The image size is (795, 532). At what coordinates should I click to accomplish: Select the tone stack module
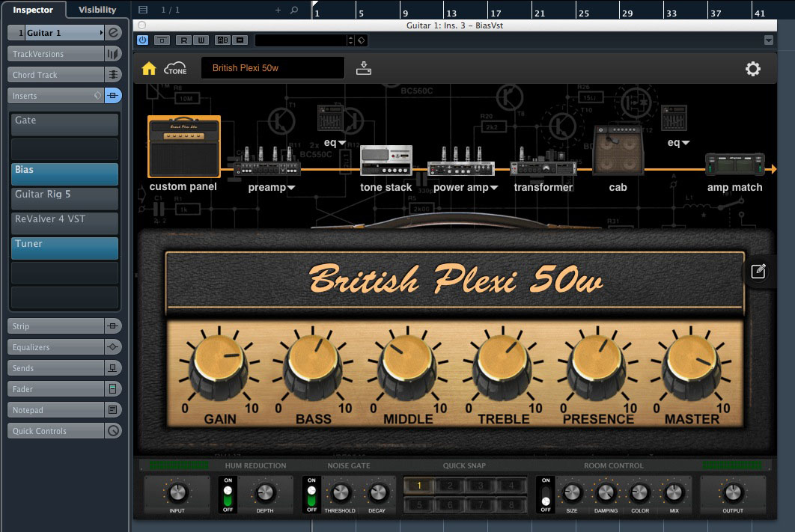(386, 160)
